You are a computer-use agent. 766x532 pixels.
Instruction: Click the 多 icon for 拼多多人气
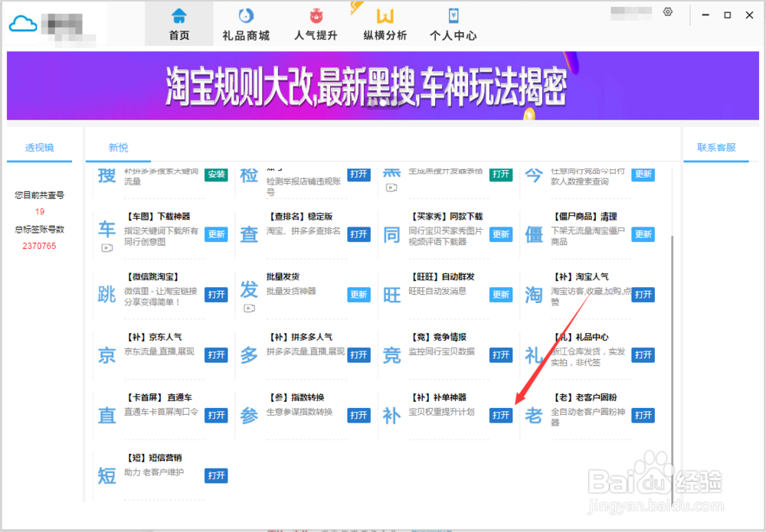tap(249, 355)
